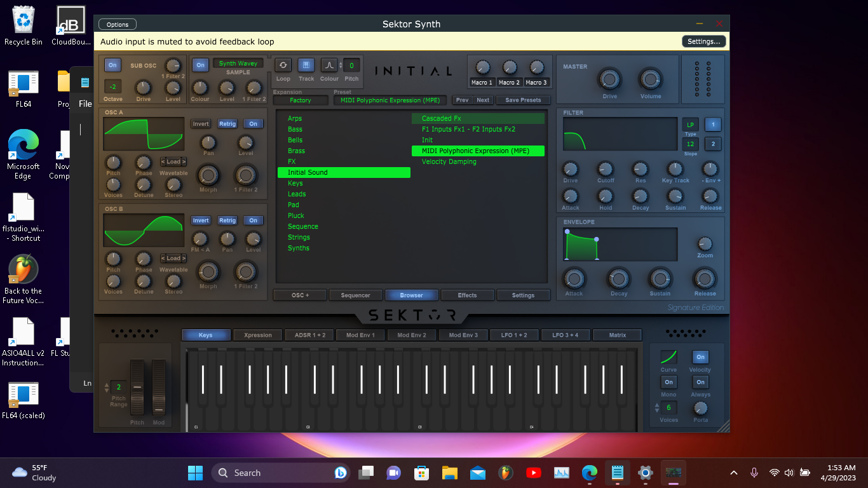Open the LFO 1 + 2 tab
868x488 pixels.
pos(514,335)
